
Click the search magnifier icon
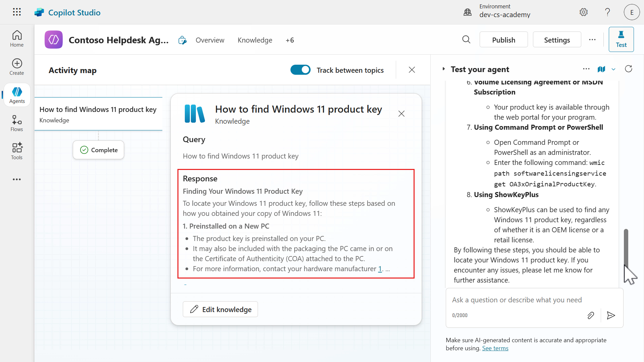coord(466,40)
